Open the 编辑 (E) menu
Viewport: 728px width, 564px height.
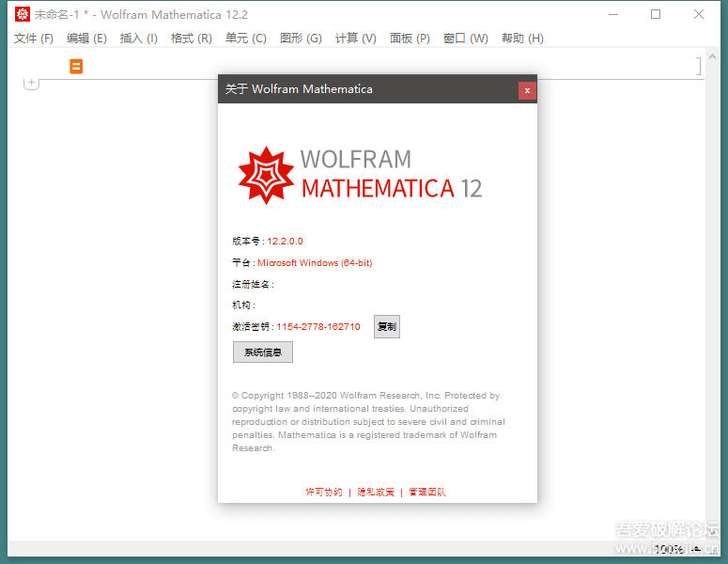tap(86, 39)
